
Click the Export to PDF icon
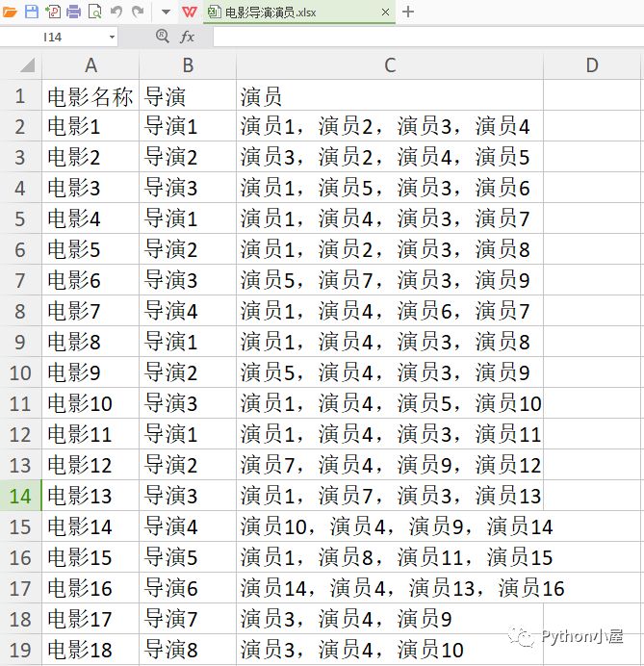pyautogui.click(x=53, y=12)
